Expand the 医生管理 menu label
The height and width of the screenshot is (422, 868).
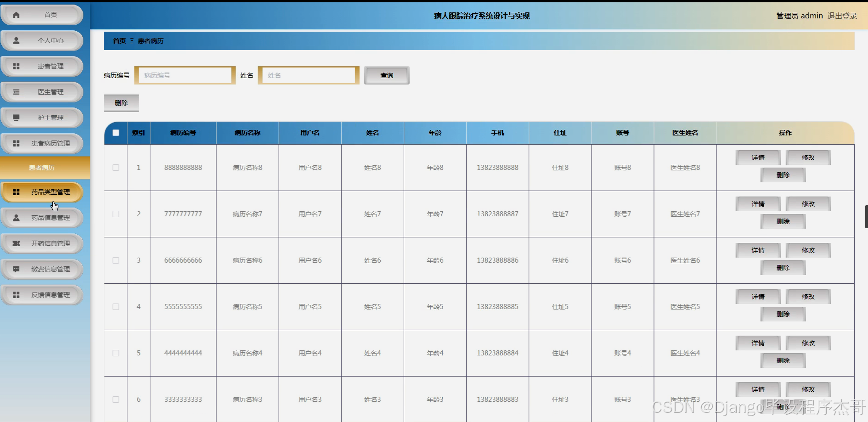tap(51, 92)
